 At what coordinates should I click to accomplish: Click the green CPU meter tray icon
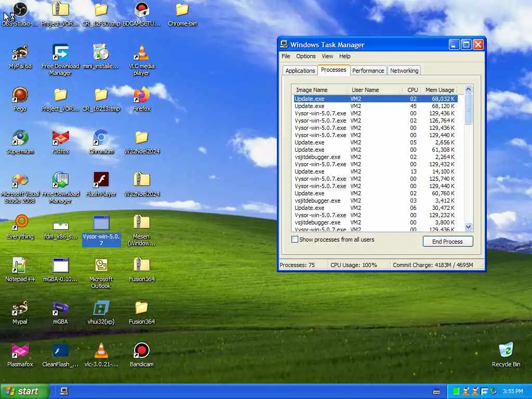click(456, 392)
